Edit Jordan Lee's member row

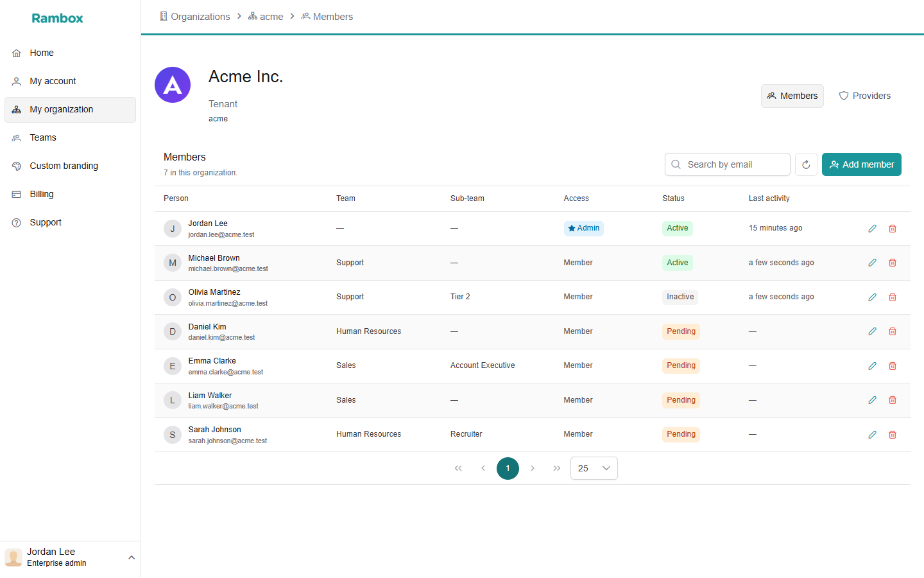pos(872,229)
